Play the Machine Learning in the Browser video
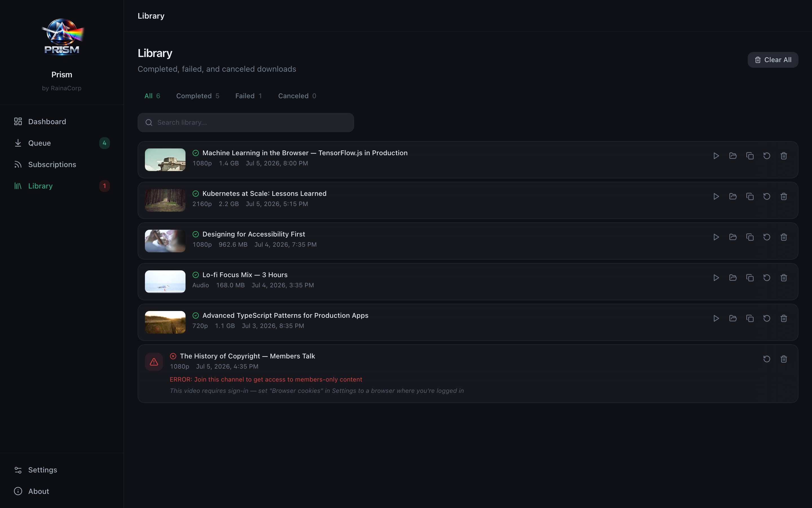Image resolution: width=812 pixels, height=508 pixels. (x=716, y=156)
